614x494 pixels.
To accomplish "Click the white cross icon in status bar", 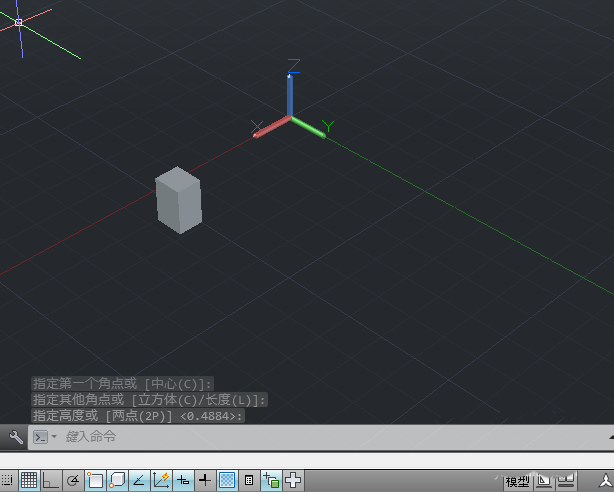I will (293, 480).
